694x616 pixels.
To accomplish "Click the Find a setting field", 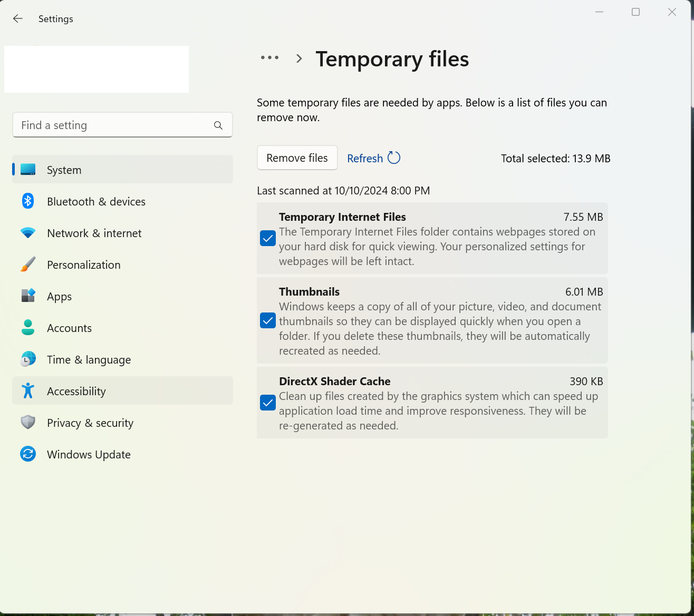I will [x=122, y=125].
